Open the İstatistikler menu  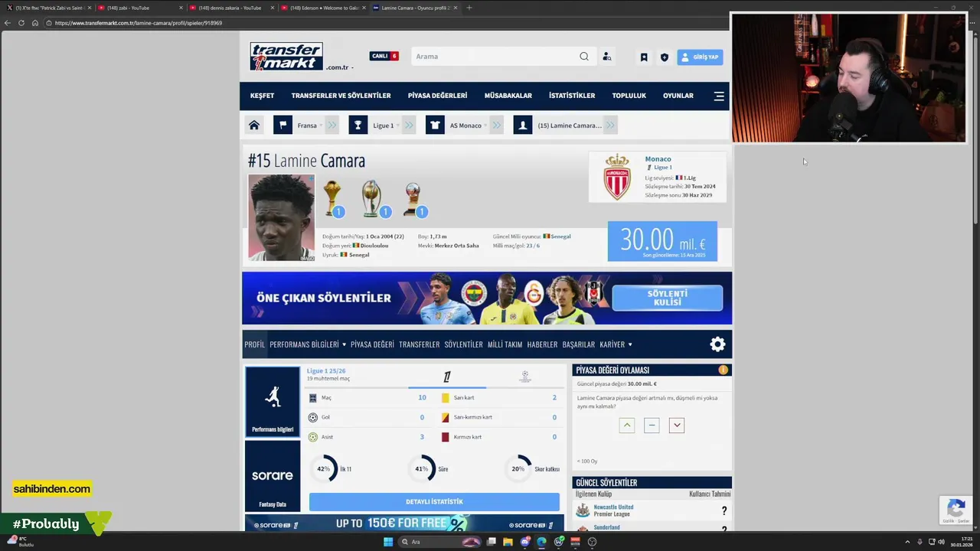[572, 96]
